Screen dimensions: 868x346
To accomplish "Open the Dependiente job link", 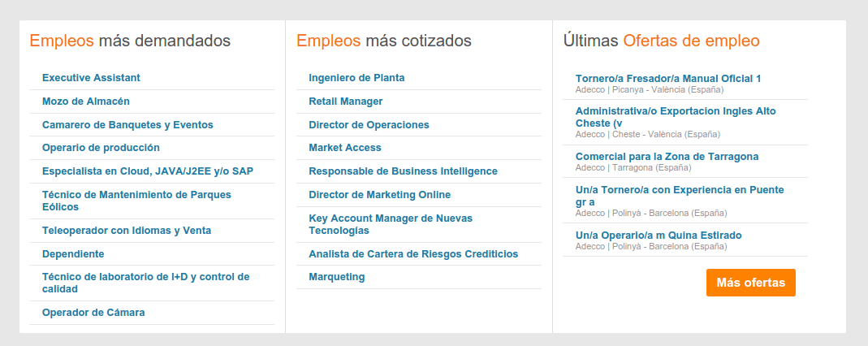I will [73, 254].
